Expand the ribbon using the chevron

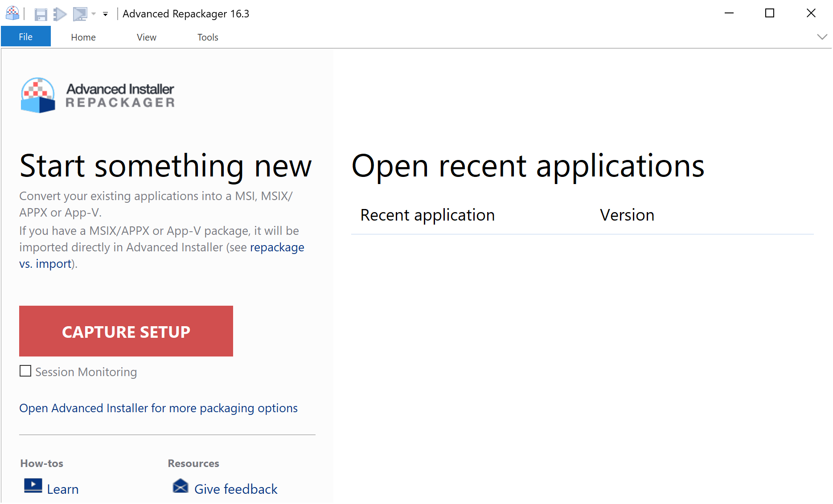pos(822,37)
